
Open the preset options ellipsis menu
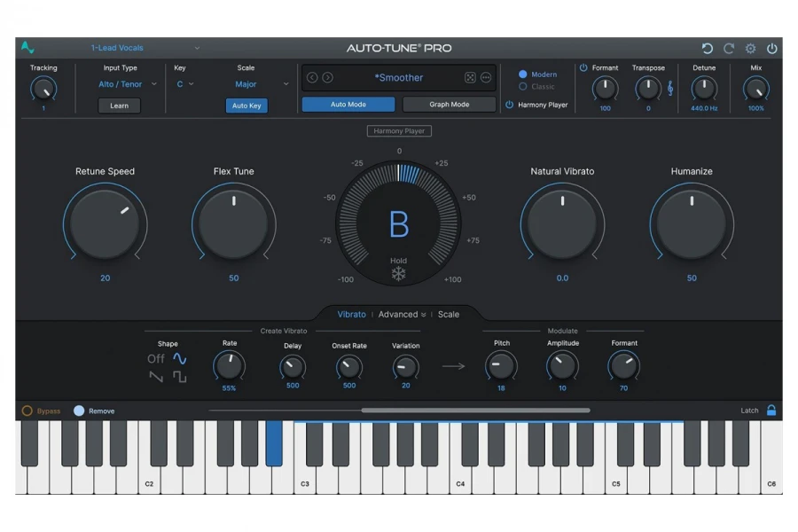coord(486,77)
